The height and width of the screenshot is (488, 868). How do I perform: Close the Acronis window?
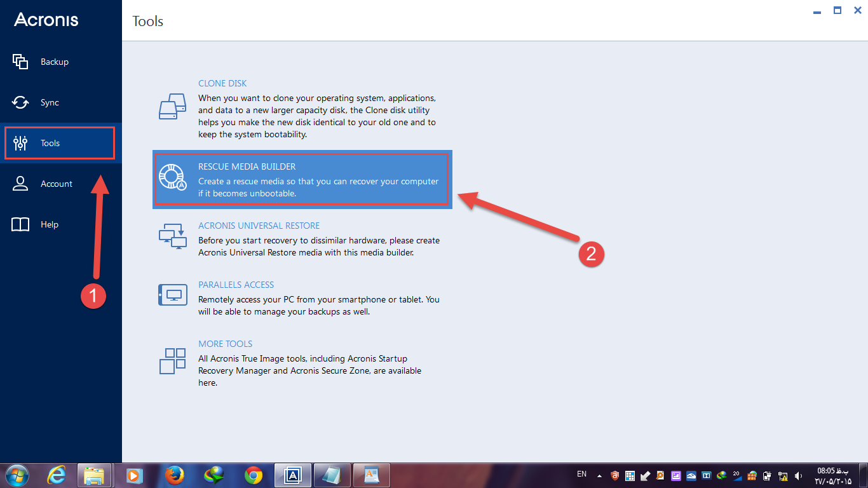pos(857,10)
